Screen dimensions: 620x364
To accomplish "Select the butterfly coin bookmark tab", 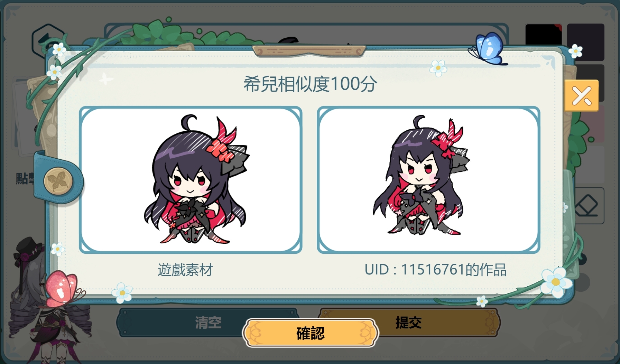I will coord(58,181).
